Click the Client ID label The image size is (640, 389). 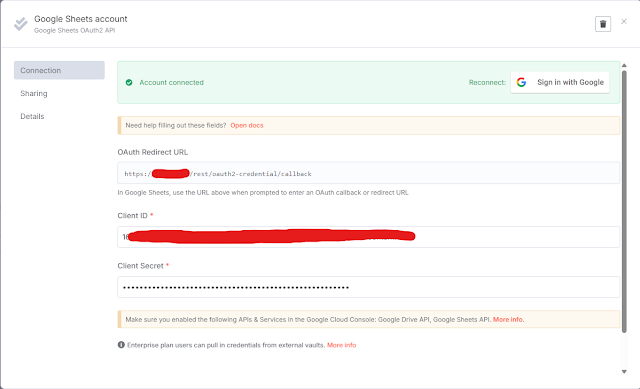(132, 216)
